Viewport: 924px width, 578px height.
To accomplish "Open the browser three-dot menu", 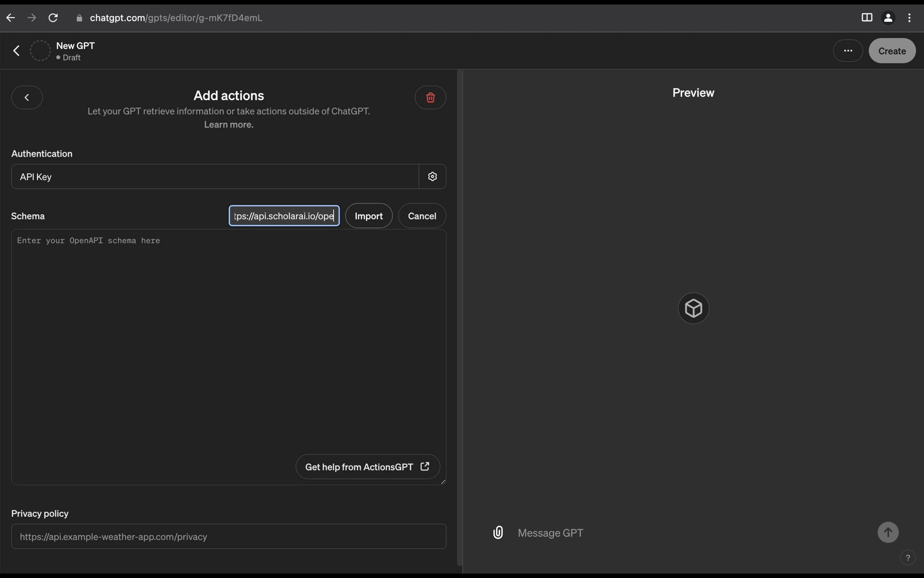I will pyautogui.click(x=910, y=18).
